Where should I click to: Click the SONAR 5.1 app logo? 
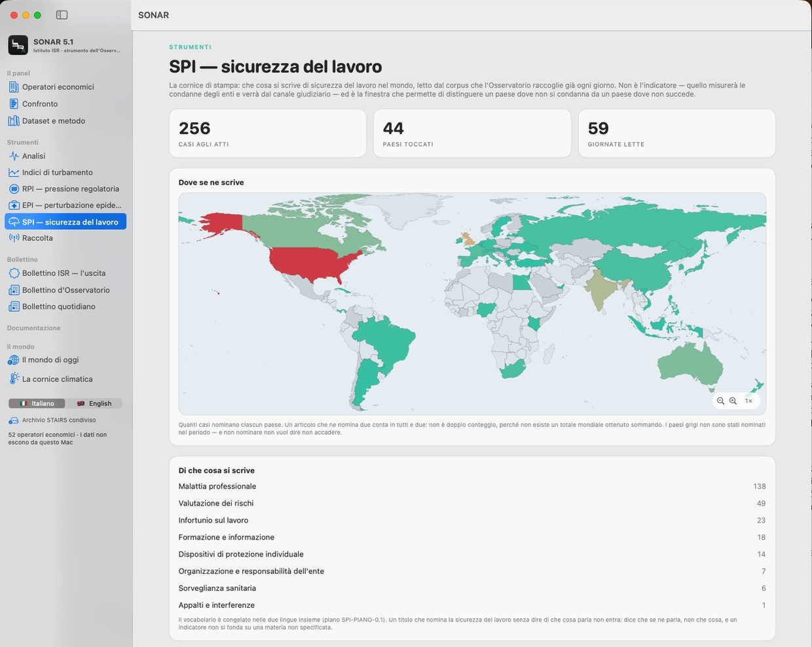click(18, 45)
